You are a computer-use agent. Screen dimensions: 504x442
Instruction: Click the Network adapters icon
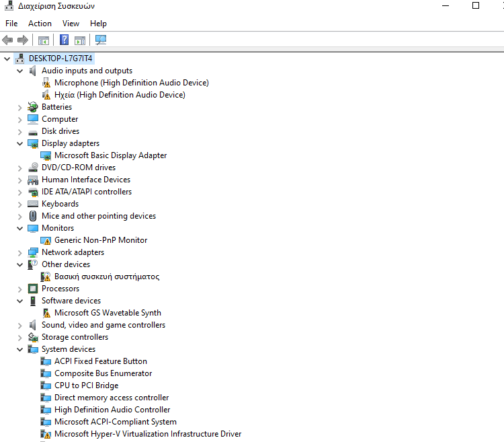pyautogui.click(x=33, y=252)
